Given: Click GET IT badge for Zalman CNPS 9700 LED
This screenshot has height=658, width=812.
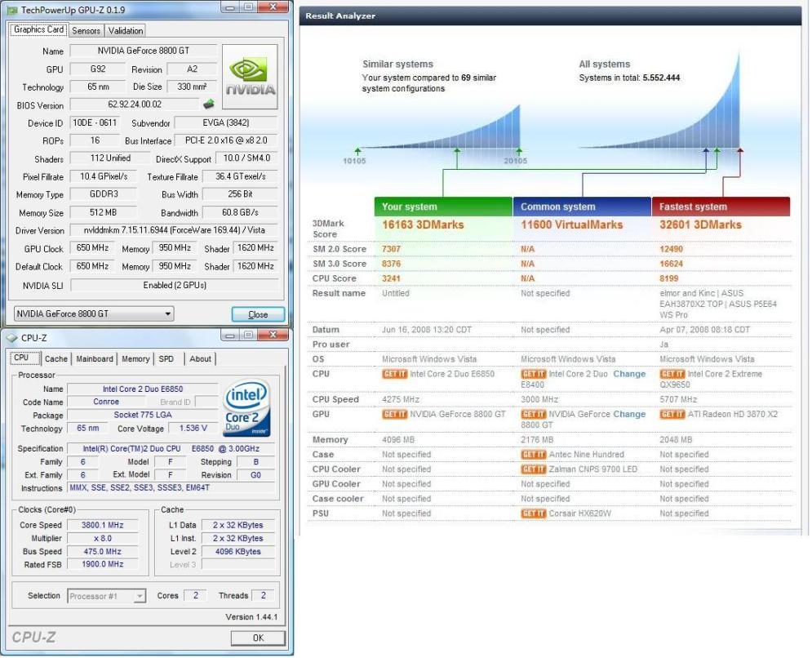Looking at the screenshot, I should [x=534, y=469].
